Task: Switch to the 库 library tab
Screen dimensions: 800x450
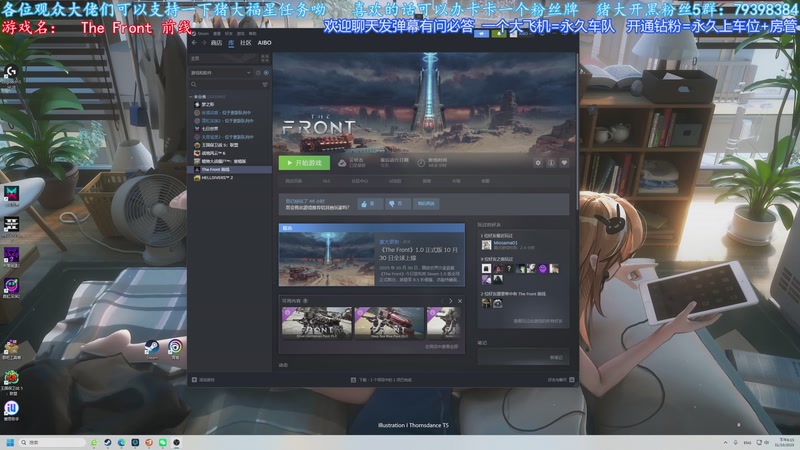Action: pos(231,43)
